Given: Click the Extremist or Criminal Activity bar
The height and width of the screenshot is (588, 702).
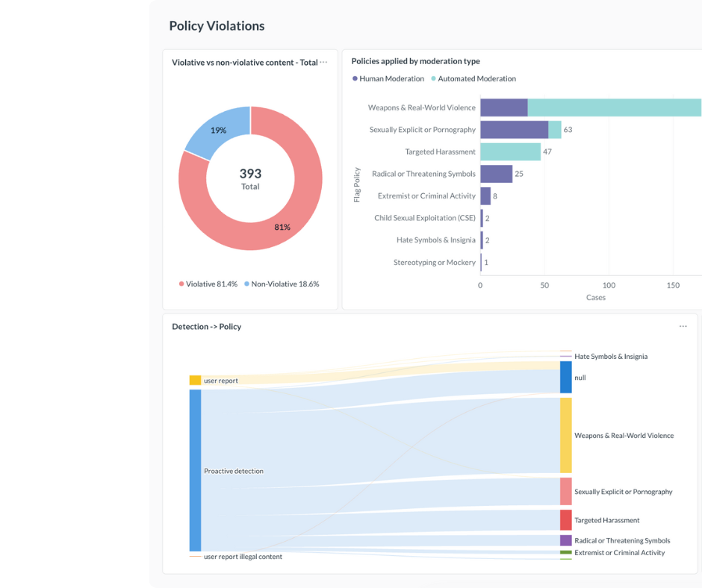Looking at the screenshot, I should [x=485, y=196].
